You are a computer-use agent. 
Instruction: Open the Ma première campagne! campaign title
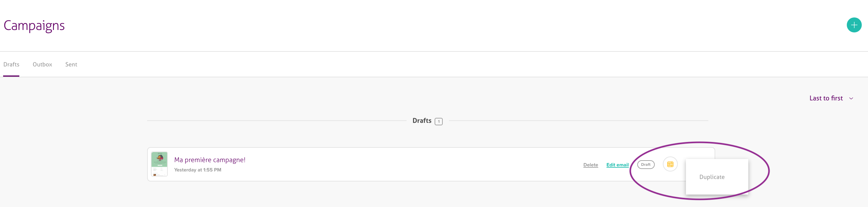[x=210, y=160]
